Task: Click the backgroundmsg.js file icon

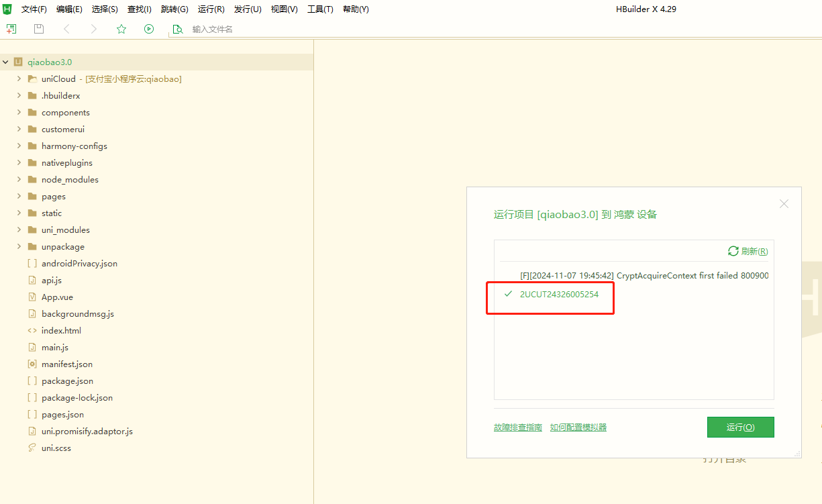Action: click(32, 313)
